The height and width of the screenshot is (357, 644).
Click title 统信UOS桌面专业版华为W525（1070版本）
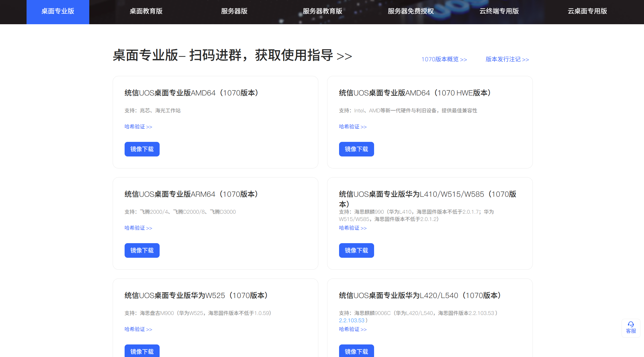point(197,295)
